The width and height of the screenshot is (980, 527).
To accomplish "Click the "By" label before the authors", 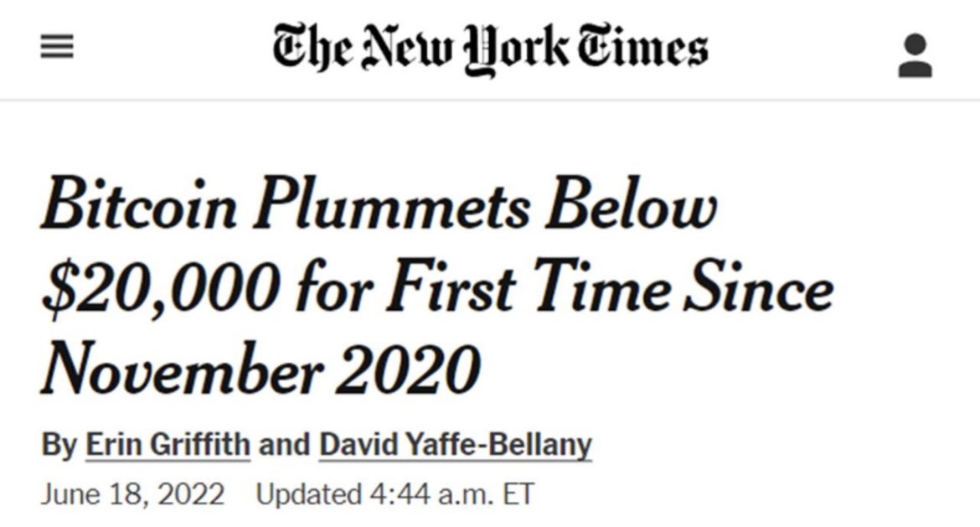I will [59, 445].
